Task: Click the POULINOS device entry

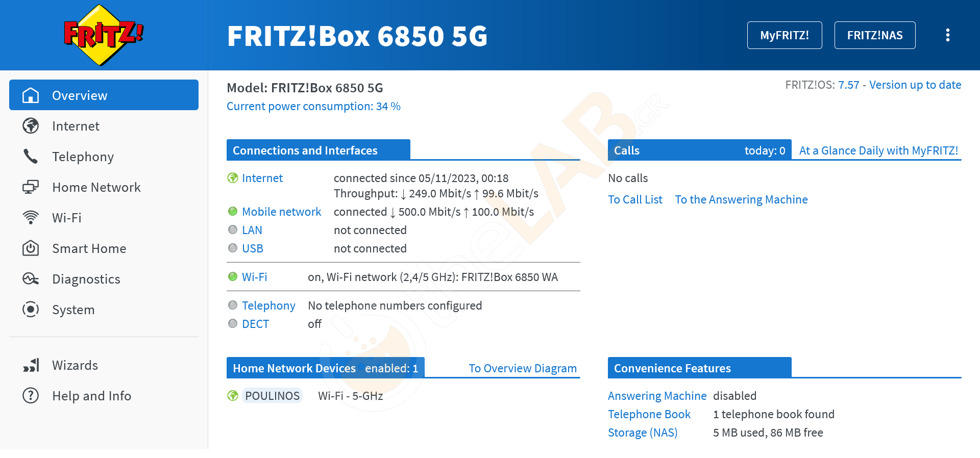Action: pyautogui.click(x=272, y=396)
